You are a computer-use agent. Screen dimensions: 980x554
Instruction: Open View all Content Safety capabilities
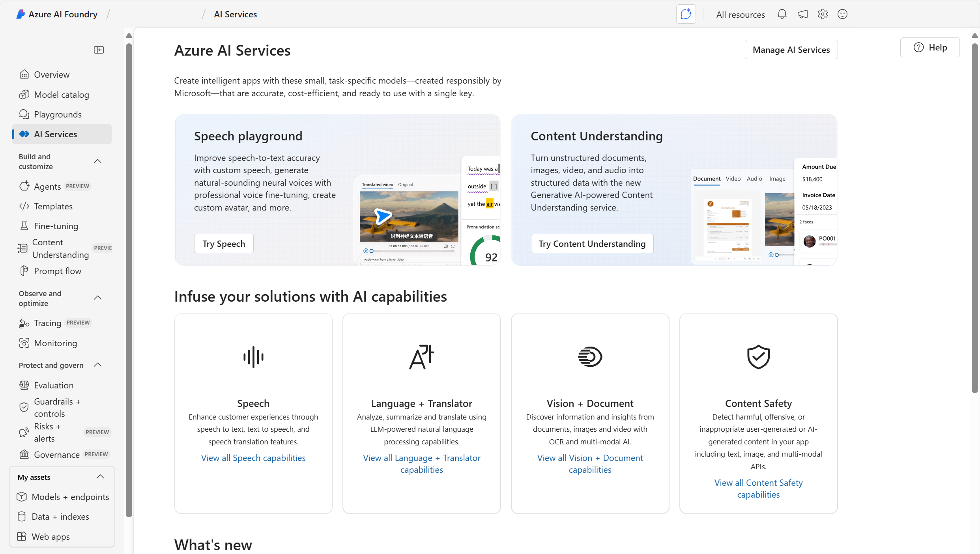[x=758, y=489]
